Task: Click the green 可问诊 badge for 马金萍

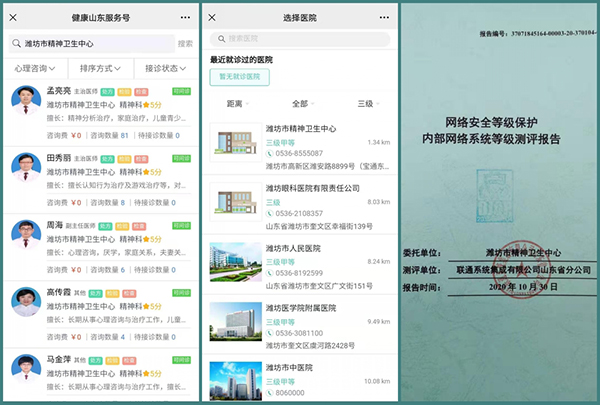Action: (x=181, y=360)
